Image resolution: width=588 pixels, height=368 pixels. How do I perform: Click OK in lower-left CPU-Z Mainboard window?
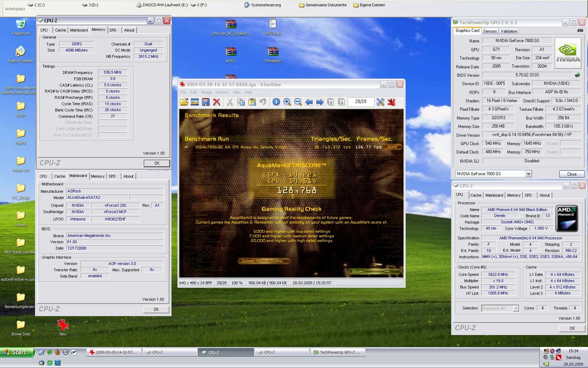156,309
